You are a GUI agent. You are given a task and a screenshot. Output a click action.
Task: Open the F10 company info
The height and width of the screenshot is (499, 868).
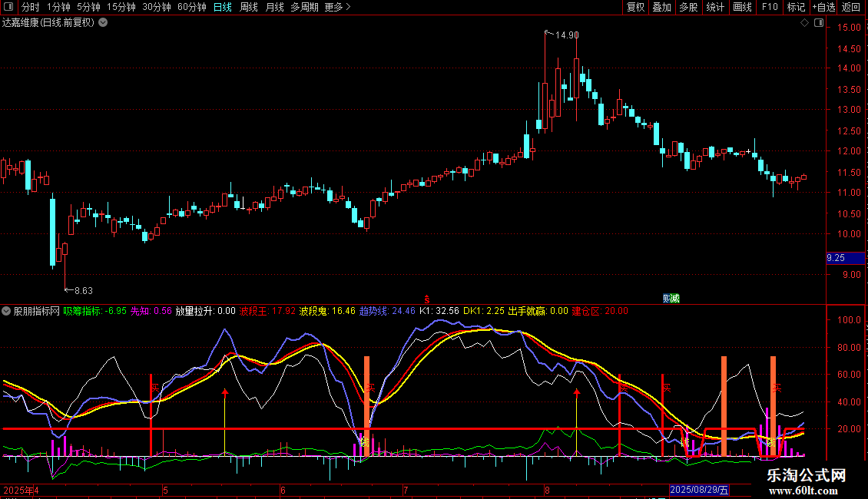[770, 7]
